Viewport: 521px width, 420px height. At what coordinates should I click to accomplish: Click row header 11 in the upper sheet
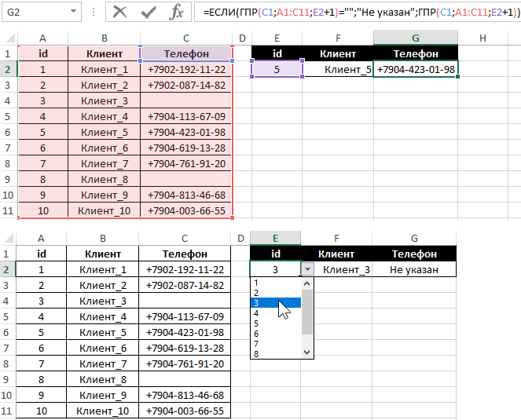(x=9, y=210)
